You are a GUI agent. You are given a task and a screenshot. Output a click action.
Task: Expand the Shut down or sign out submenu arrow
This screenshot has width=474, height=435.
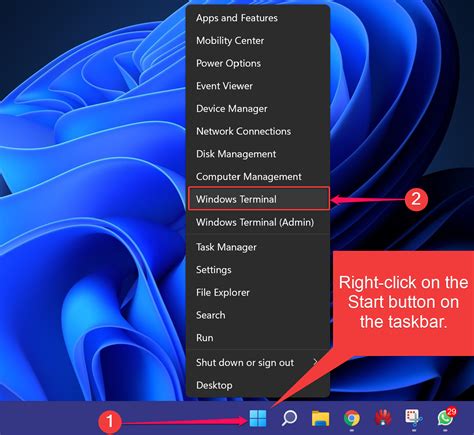(x=315, y=362)
